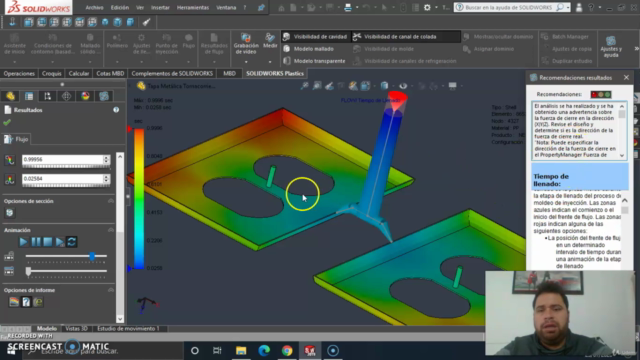Screen dimensions: 640x360
Task: Stop the fill animation
Action: [48, 242]
